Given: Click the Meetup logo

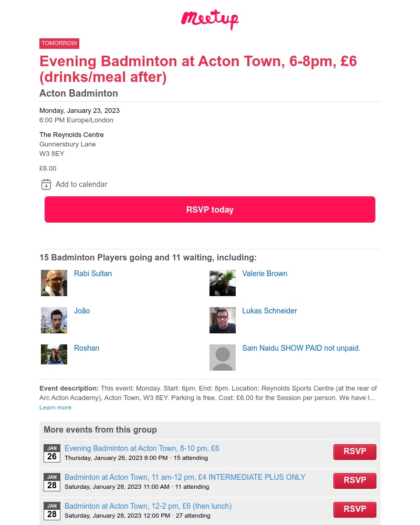Looking at the screenshot, I should [210, 19].
